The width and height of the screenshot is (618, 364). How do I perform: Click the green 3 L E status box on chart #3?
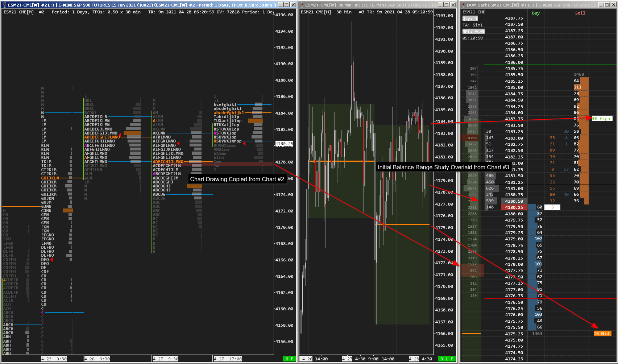[447, 359]
